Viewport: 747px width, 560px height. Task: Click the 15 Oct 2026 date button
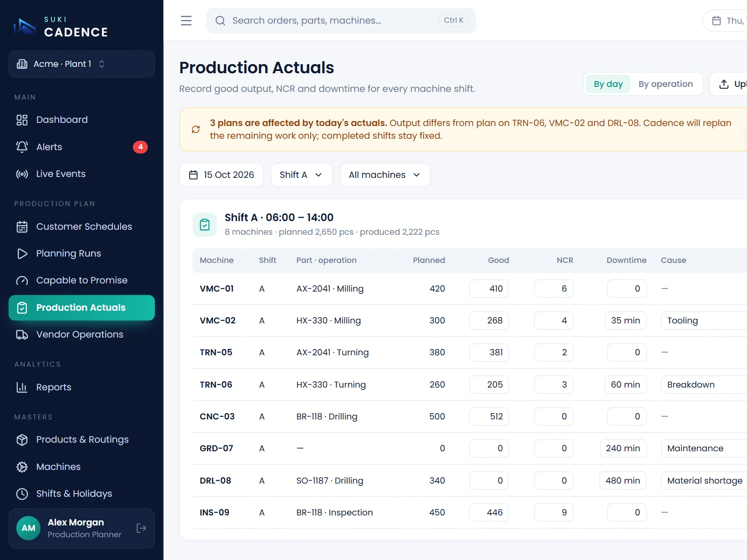click(222, 175)
